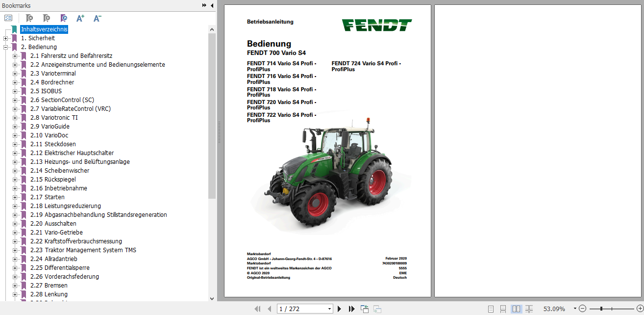The width and height of the screenshot is (644, 315).
Task: Open bookmark 2.26 Vorderachsfederung
Action: tap(65, 277)
